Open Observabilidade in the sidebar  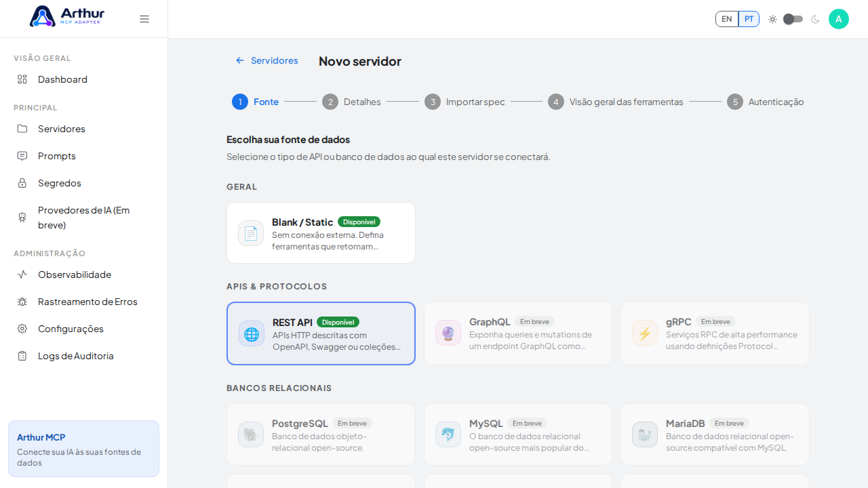point(83,274)
